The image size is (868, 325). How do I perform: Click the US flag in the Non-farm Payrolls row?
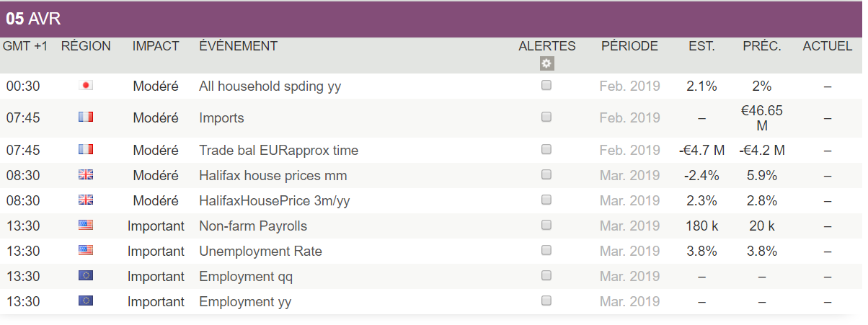[86, 226]
